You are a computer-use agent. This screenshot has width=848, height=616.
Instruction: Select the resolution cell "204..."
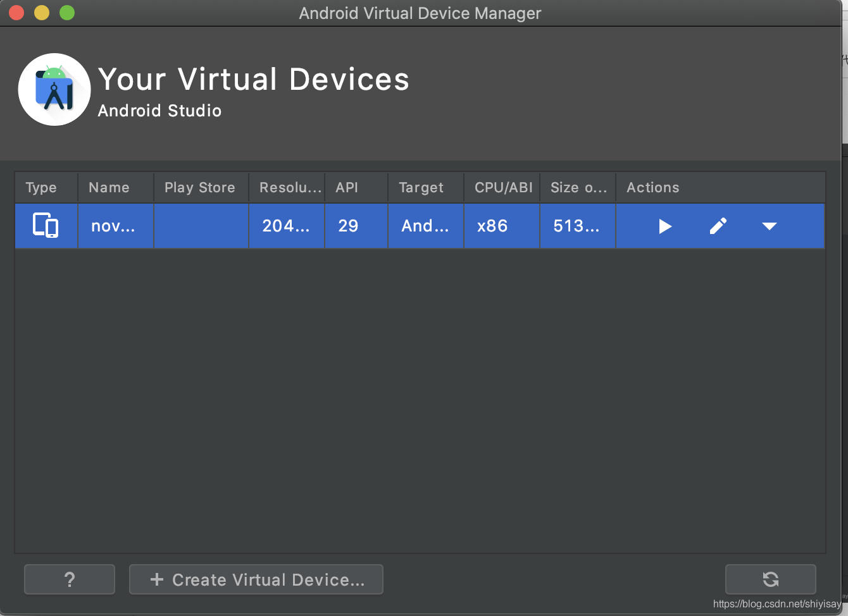287,226
